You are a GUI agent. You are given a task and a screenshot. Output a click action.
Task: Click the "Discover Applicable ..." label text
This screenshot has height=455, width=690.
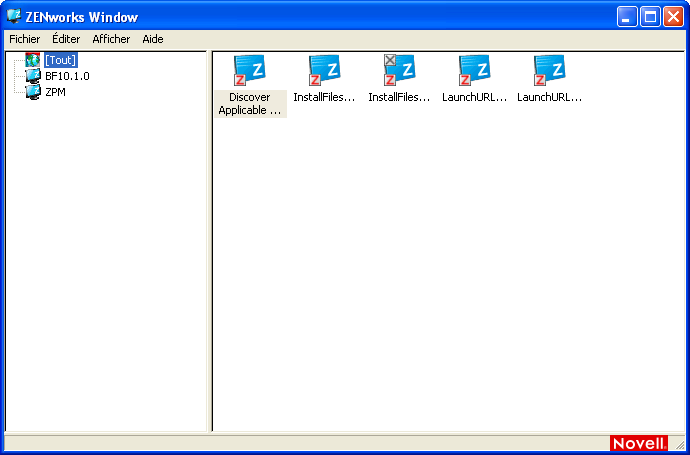pos(250,103)
